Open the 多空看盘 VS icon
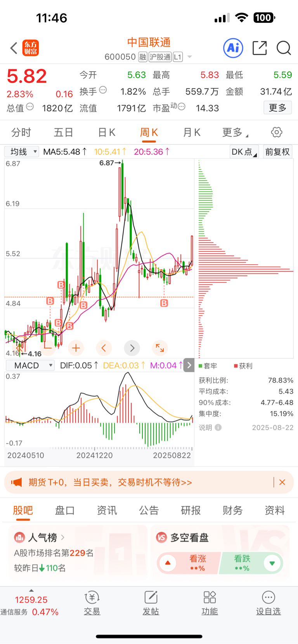This screenshot has width=298, height=644. tap(161, 537)
